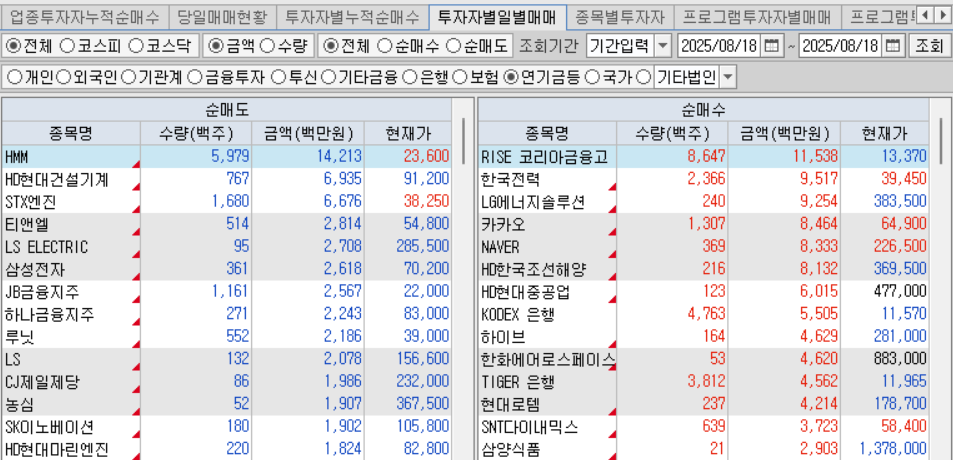Select 하나금융지주 row

(x=227, y=315)
